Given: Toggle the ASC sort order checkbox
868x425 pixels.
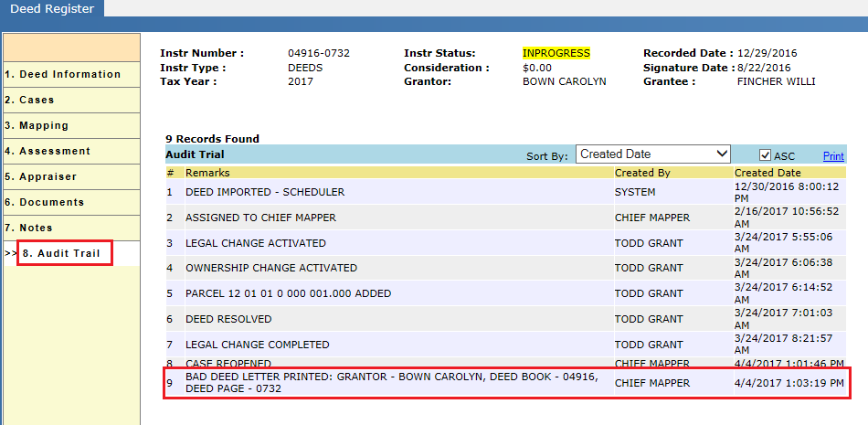Looking at the screenshot, I should coord(765,155).
